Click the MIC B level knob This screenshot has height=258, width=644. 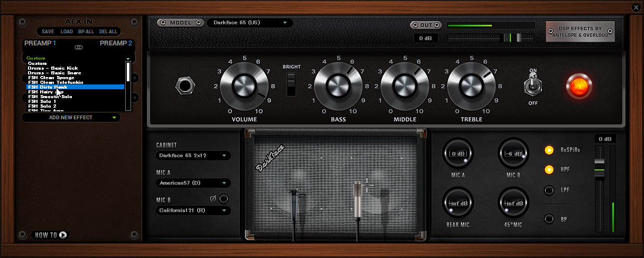[x=514, y=154]
